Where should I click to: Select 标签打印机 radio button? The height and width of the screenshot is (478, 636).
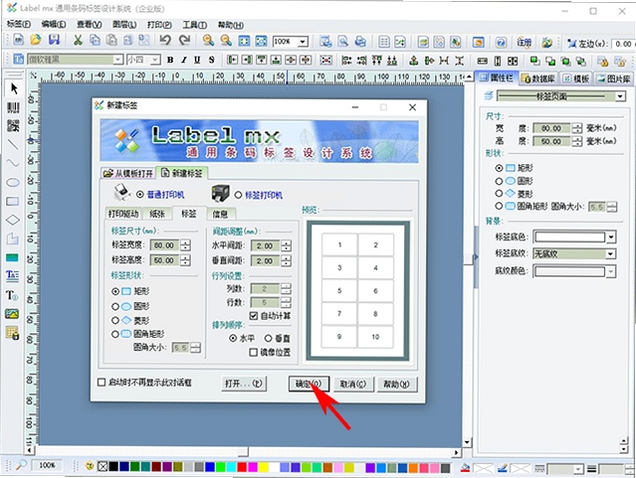(x=238, y=195)
